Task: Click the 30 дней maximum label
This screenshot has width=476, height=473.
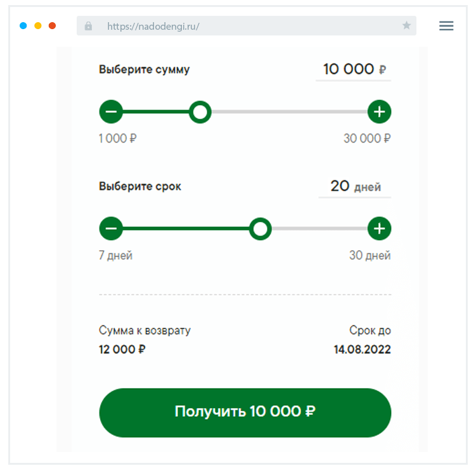Action: (370, 256)
